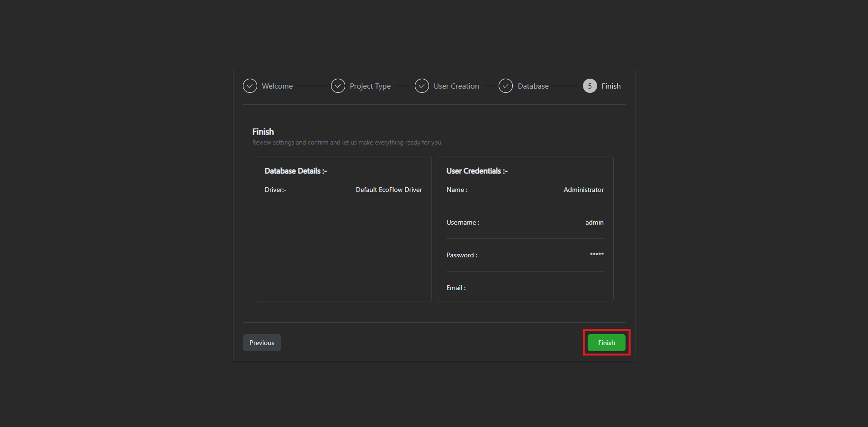Click the 'Finish' page heading
Screen dimensions: 868x427
point(263,132)
